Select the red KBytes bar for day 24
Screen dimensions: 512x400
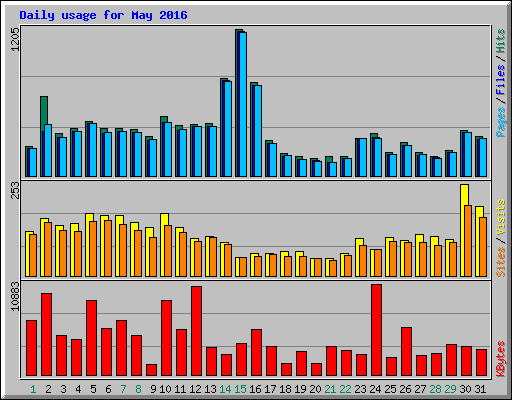coord(377,330)
